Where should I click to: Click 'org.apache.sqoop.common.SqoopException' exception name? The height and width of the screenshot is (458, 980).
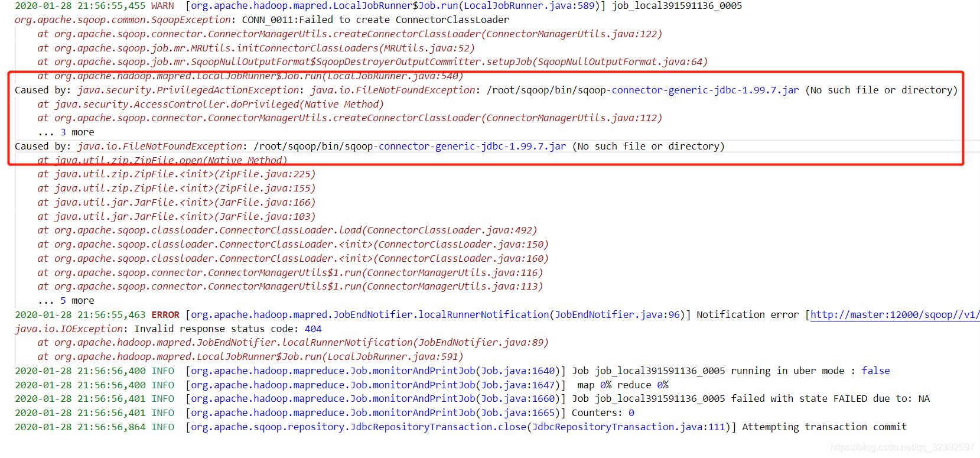tap(123, 20)
